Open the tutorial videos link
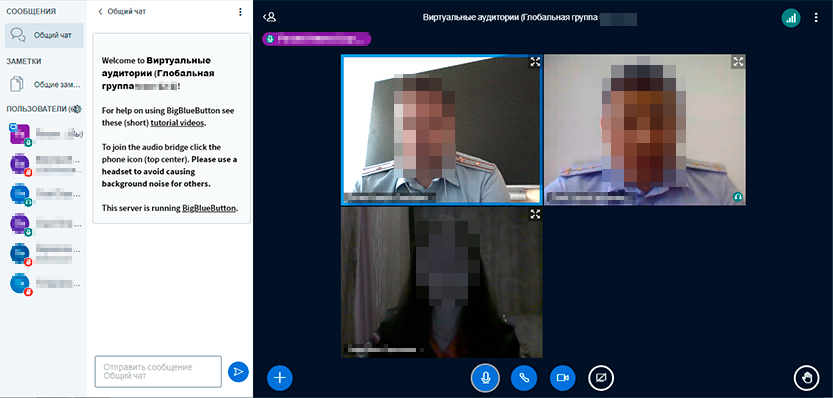Screen dimensions: 833x398 (177, 123)
